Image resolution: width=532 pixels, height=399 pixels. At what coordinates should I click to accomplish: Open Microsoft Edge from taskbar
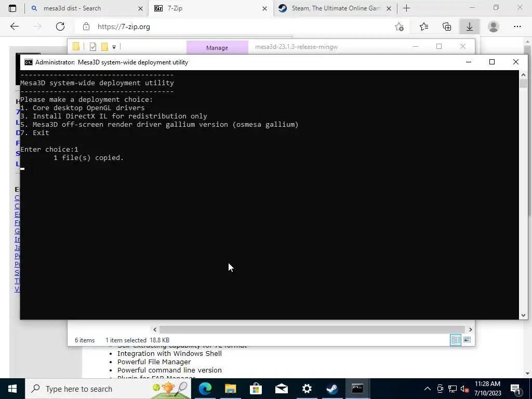click(205, 389)
